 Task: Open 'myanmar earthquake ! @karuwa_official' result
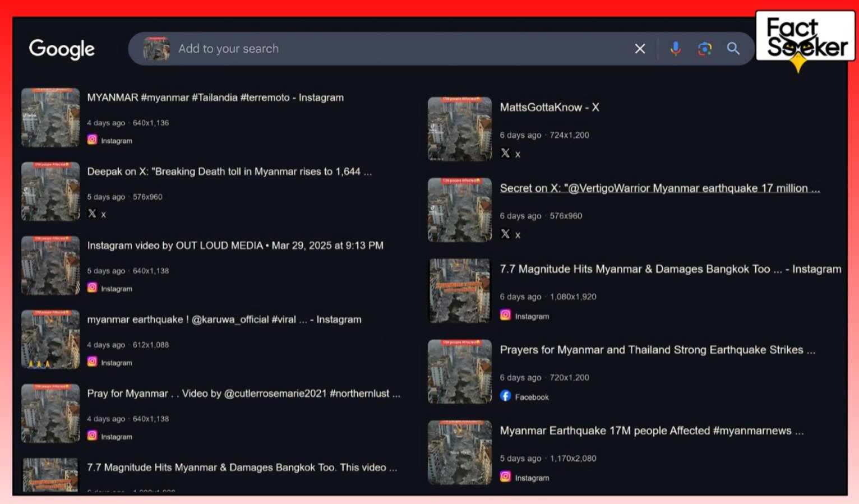coord(224,320)
